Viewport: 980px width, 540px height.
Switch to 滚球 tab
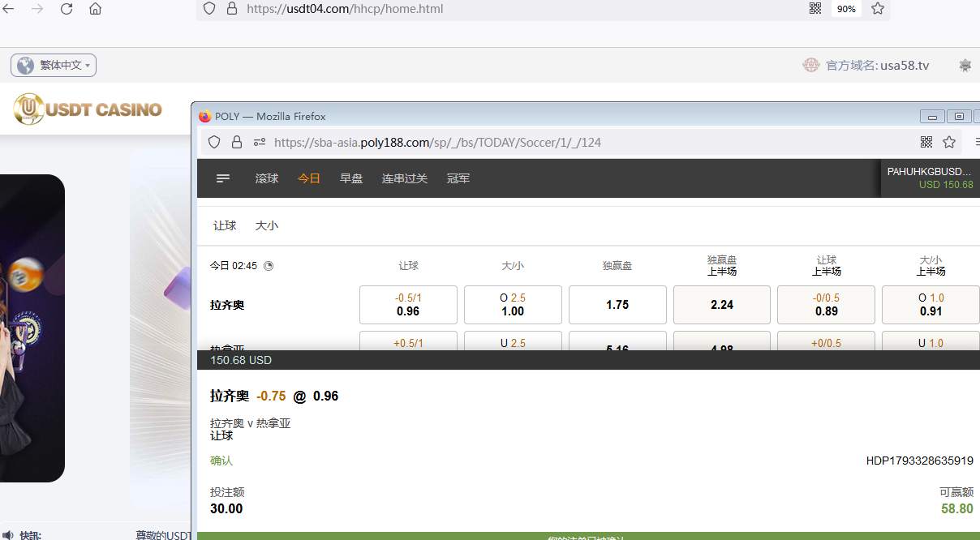tap(267, 178)
